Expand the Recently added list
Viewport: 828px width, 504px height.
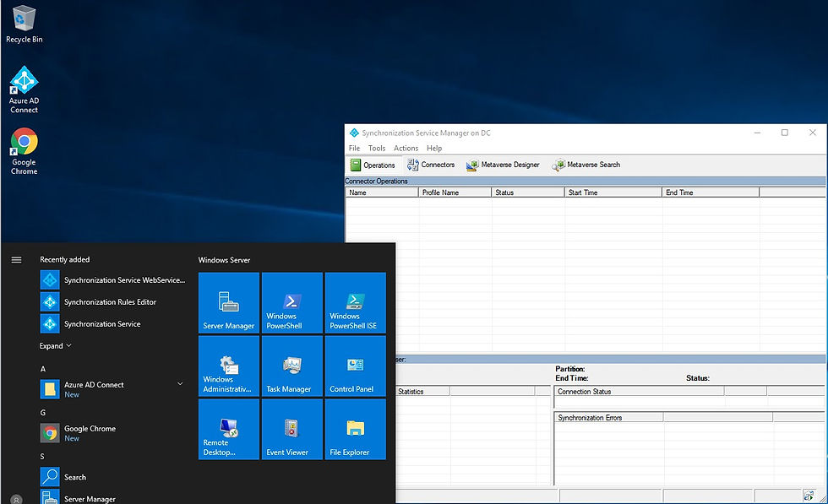click(55, 345)
